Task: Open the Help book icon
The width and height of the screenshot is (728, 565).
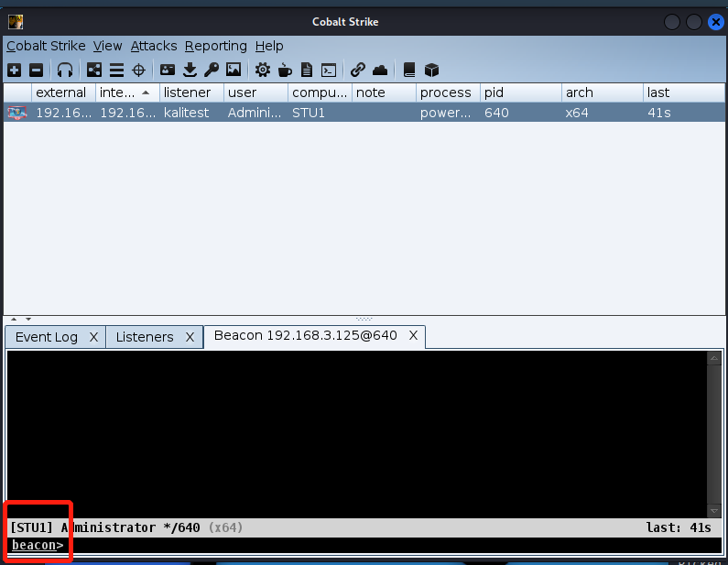Action: point(409,71)
